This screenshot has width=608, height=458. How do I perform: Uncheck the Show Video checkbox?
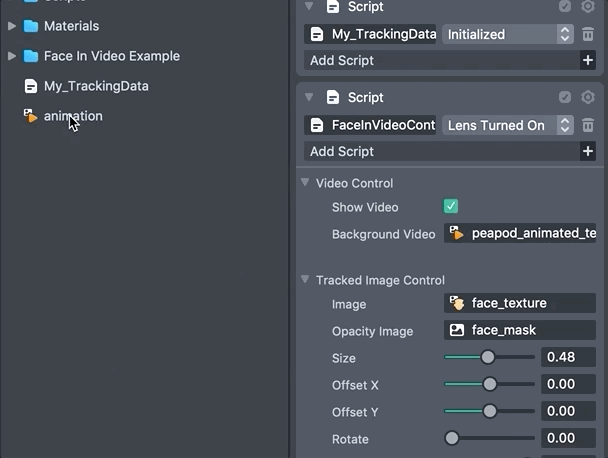point(451,207)
